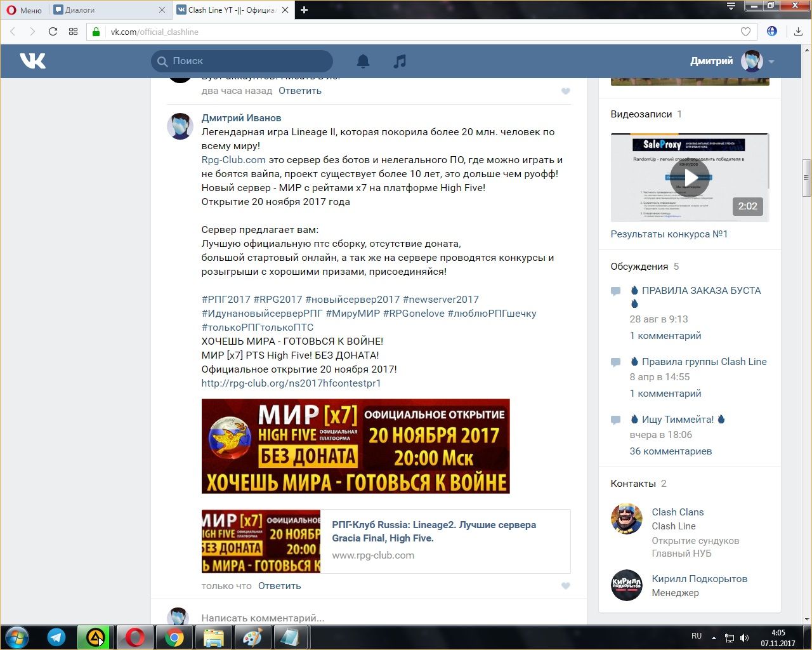
Task: Open the Контакты section
Action: coord(633,484)
